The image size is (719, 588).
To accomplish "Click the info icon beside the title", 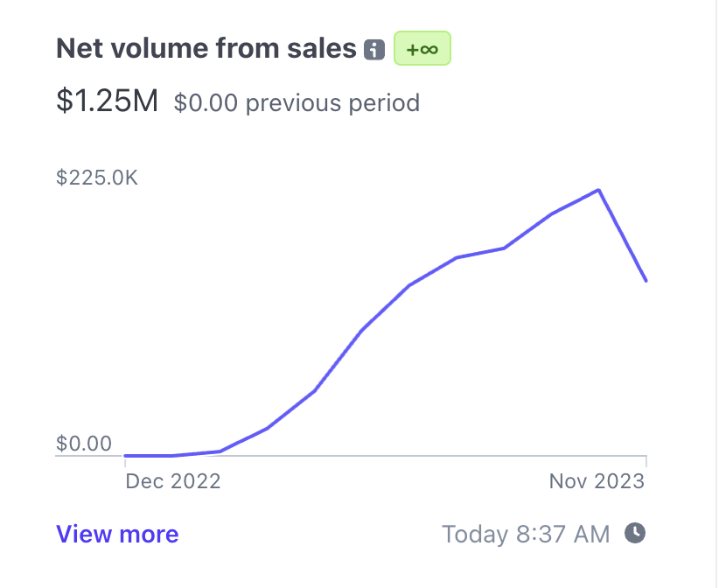I will tap(374, 50).
